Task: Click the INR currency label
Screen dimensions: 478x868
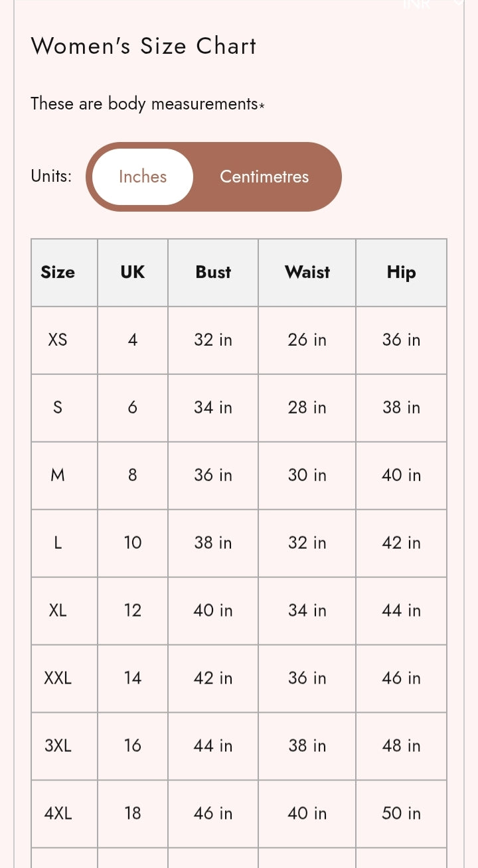Action: tap(417, 4)
